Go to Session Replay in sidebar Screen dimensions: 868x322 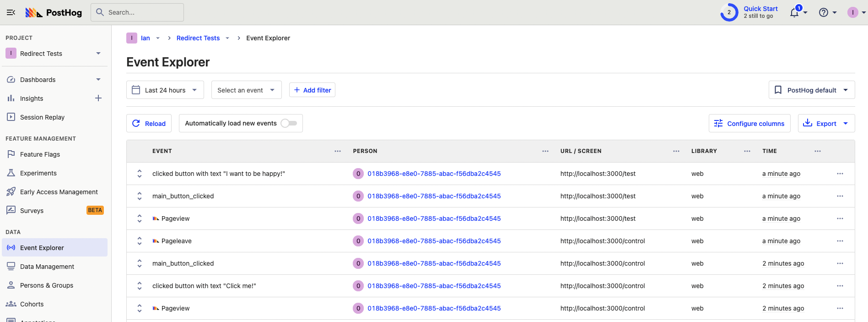tap(42, 117)
